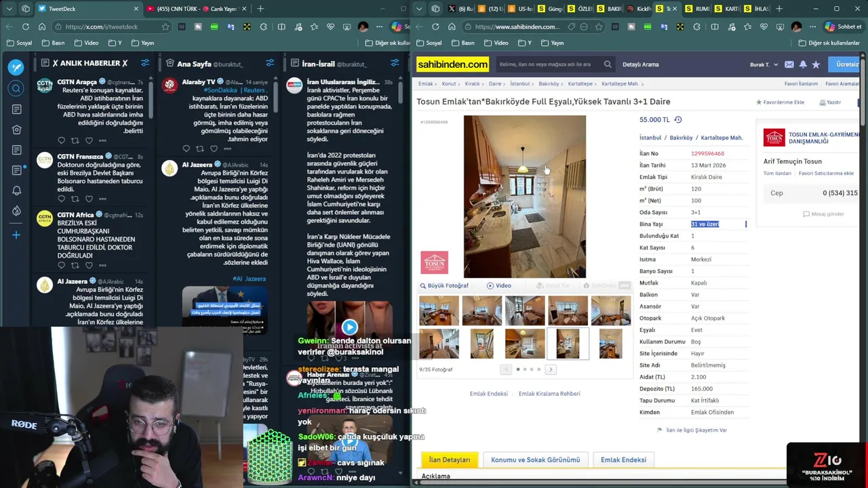This screenshot has height=488, width=868.
Task: Open sahibinden favorites star icon
Action: [x=816, y=64]
